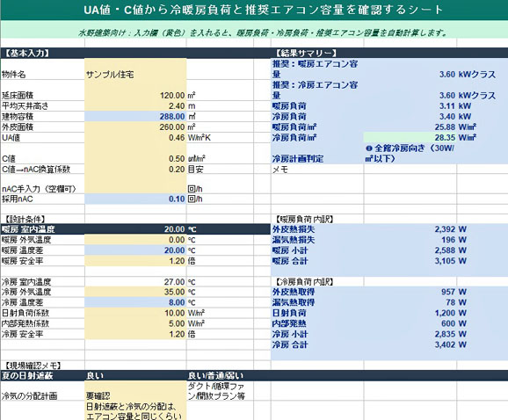Image resolution: width=508 pixels, height=420 pixels.
Task: Select the 日射負荷係数 input 10.00
Action: coord(135,313)
